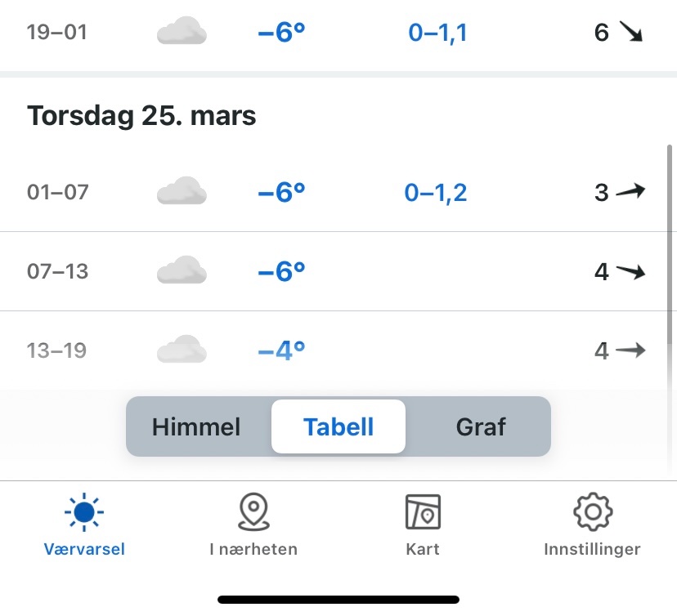This screenshot has width=677, height=616.
Task: Open the 07–13 forecast row time
Action: pos(57,271)
